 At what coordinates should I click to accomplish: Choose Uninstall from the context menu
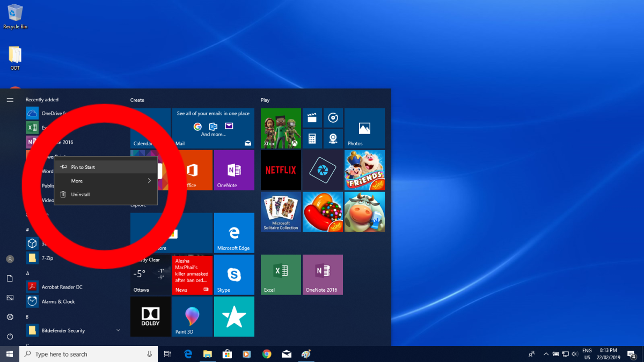click(81, 194)
